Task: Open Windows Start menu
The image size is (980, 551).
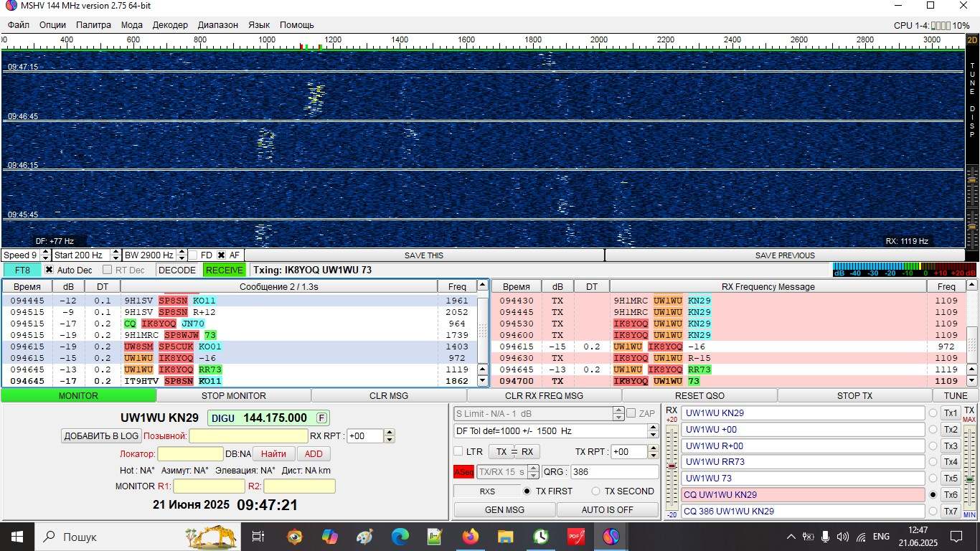Action: [x=17, y=537]
